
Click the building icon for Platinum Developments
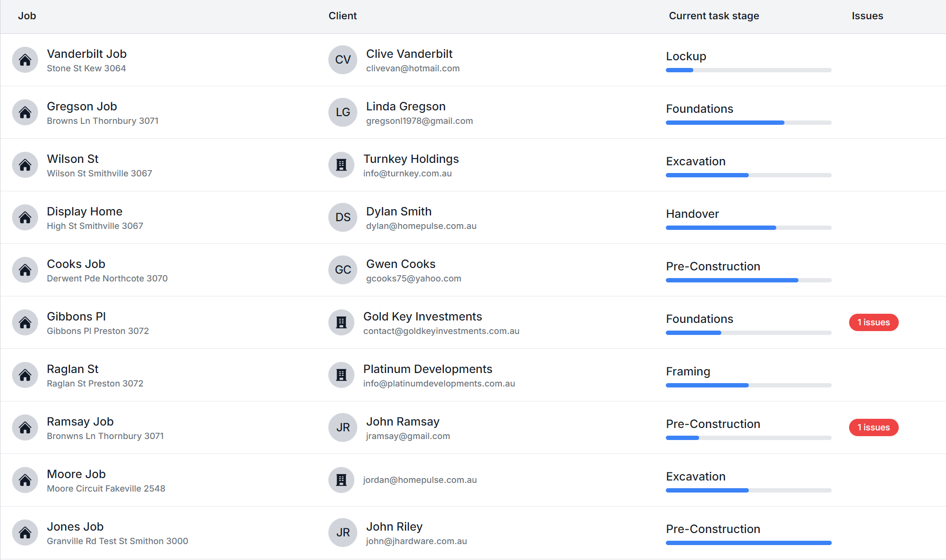coord(341,375)
